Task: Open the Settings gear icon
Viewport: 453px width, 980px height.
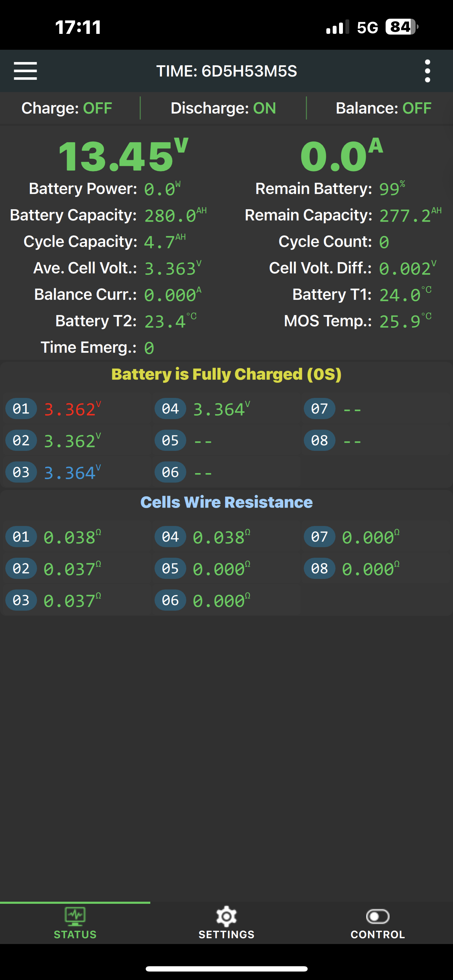Action: pos(226,917)
